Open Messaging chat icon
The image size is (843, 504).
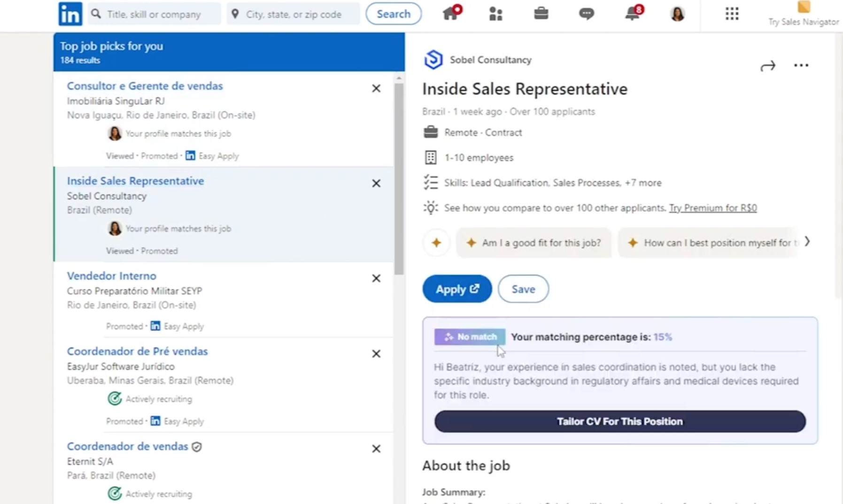(586, 14)
